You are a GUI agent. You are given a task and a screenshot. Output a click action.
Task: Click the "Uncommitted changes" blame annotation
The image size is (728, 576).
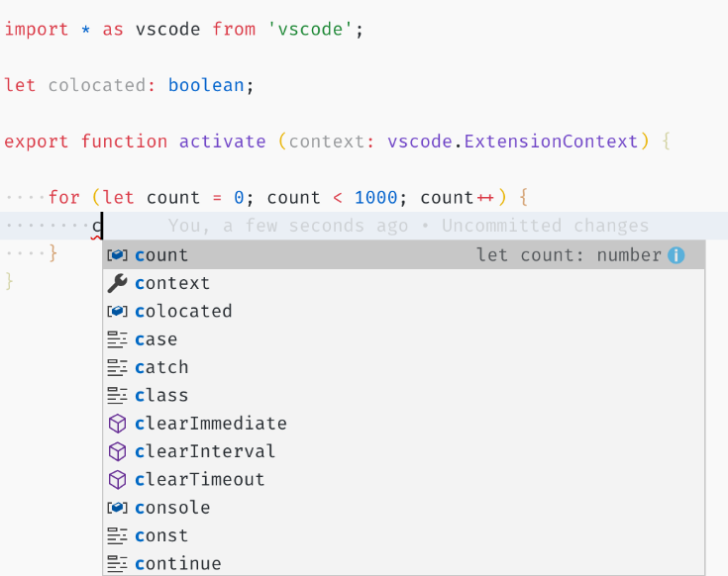545,227
